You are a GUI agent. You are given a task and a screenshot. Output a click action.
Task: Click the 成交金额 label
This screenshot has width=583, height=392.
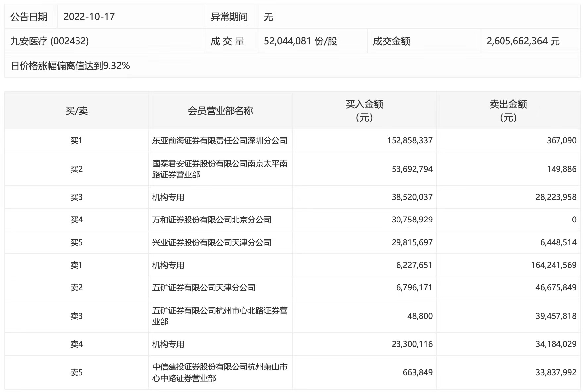click(x=392, y=41)
